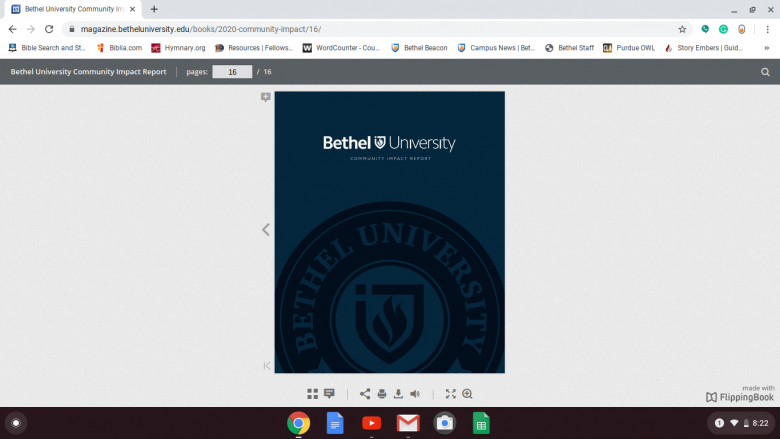
Task: Open Google Docs from shelf
Action: pyautogui.click(x=335, y=423)
